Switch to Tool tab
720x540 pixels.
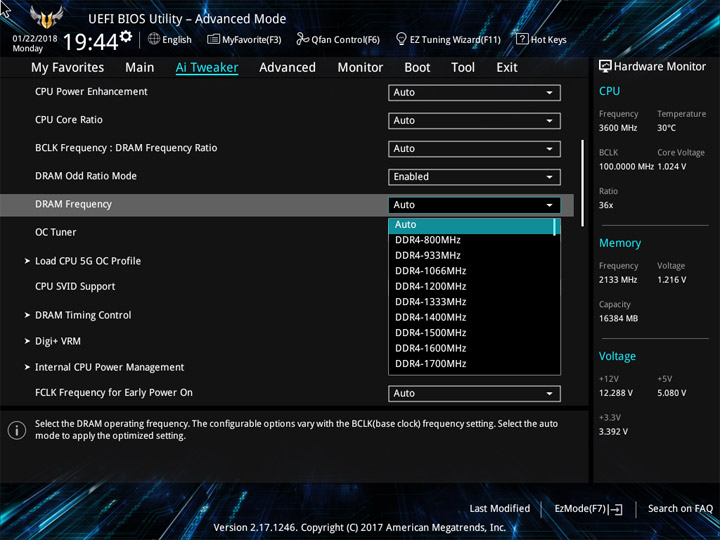pyautogui.click(x=463, y=68)
